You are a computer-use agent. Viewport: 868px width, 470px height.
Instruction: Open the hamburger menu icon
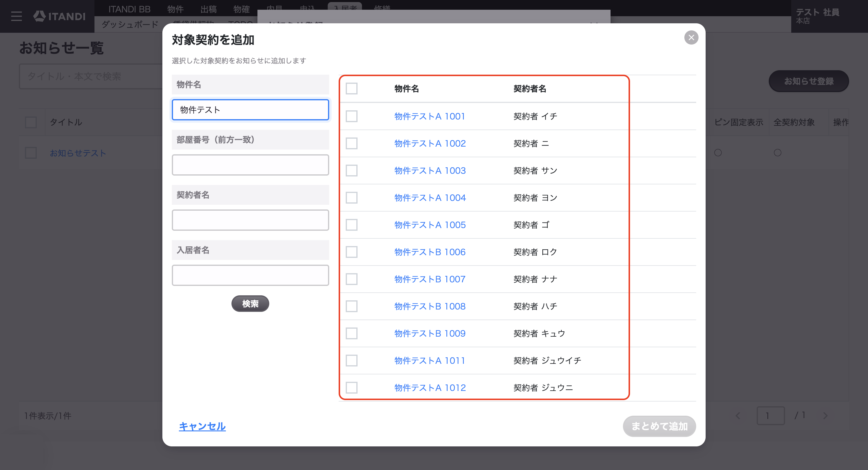[x=16, y=16]
